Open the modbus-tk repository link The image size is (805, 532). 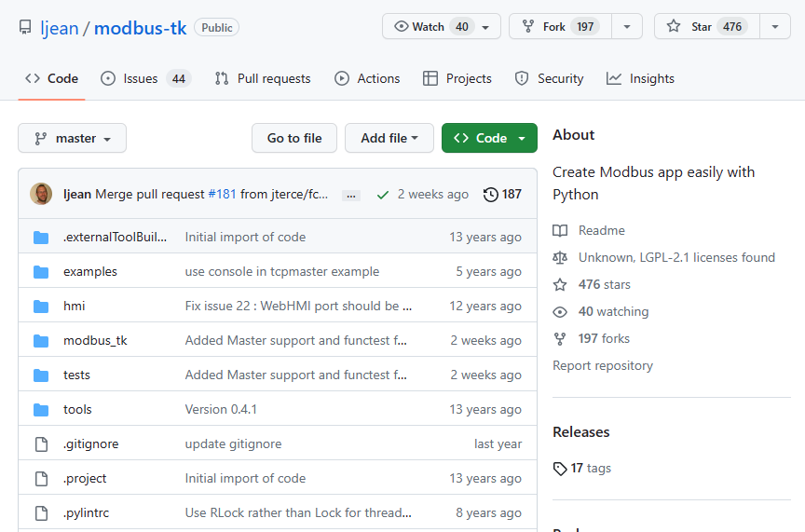(x=140, y=28)
